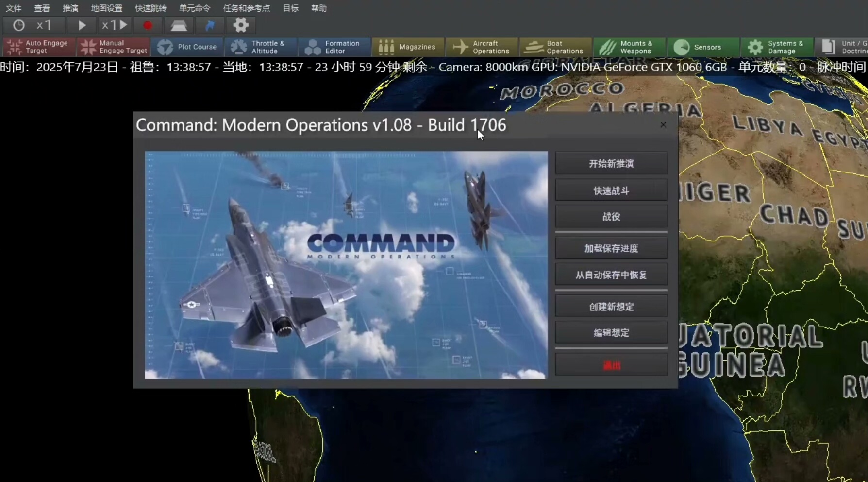Start simulation with the play button
868x482 pixels.
(x=82, y=25)
